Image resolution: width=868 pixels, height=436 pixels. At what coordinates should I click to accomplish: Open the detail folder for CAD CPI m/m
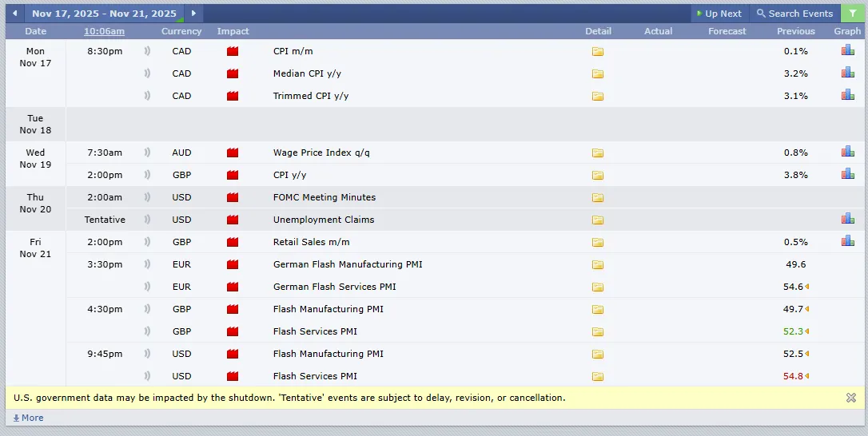(597, 51)
